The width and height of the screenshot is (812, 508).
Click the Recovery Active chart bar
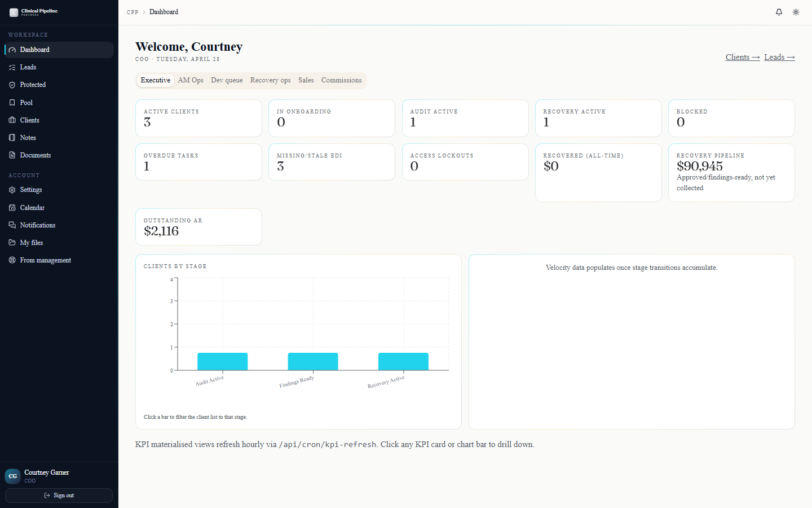tap(403, 362)
